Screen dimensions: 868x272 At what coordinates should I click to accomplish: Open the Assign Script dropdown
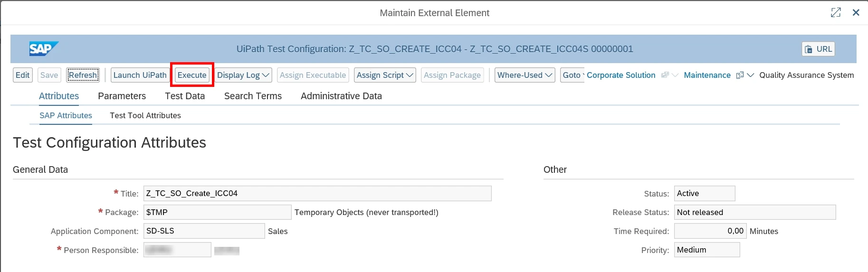coord(385,75)
